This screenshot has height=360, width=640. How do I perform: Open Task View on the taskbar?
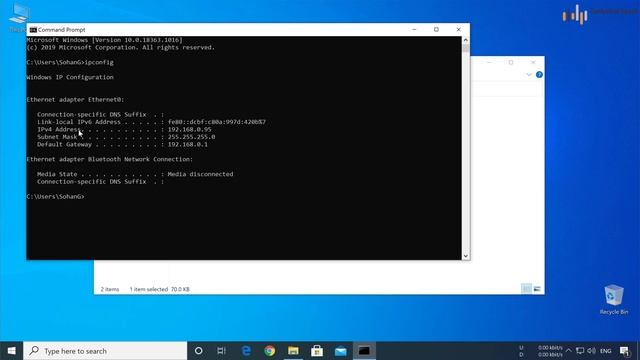tap(222, 351)
